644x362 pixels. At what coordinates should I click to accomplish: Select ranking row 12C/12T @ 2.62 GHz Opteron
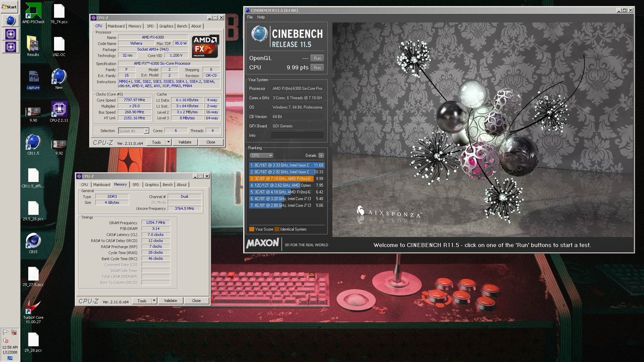(x=287, y=185)
